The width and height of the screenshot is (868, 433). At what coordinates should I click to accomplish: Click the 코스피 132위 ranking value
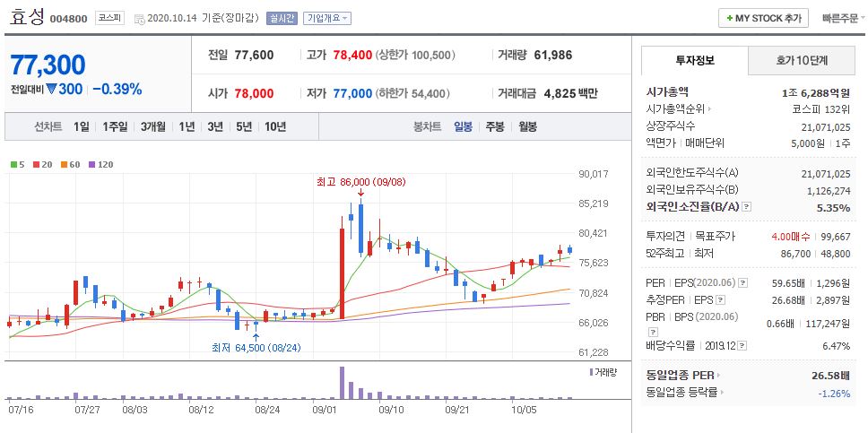coord(821,109)
